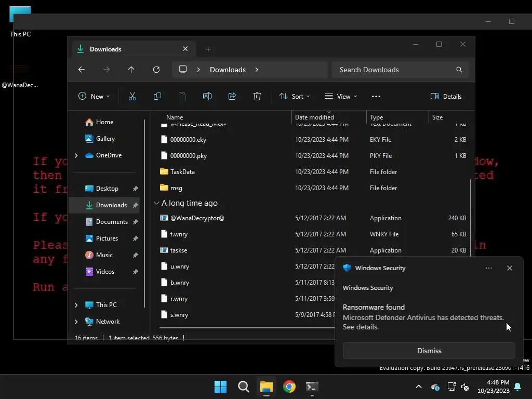Screen dimensions: 532x399
Task: Open notification options three-dots in Windows Security
Action: [489, 268]
